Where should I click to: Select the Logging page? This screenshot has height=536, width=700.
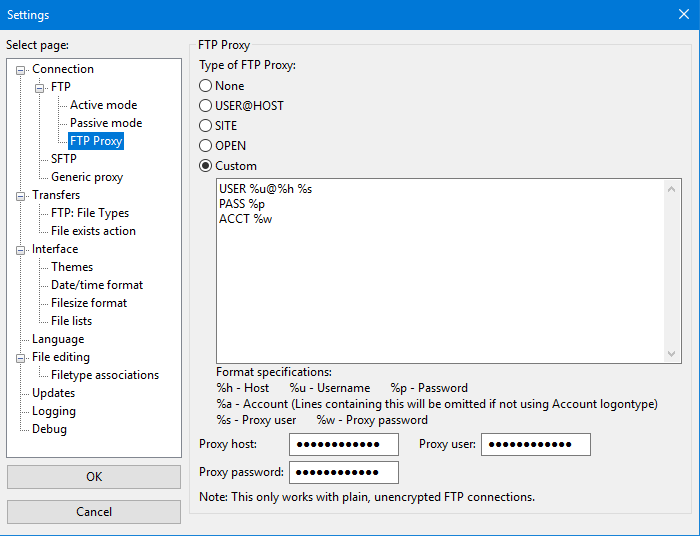tap(54, 411)
